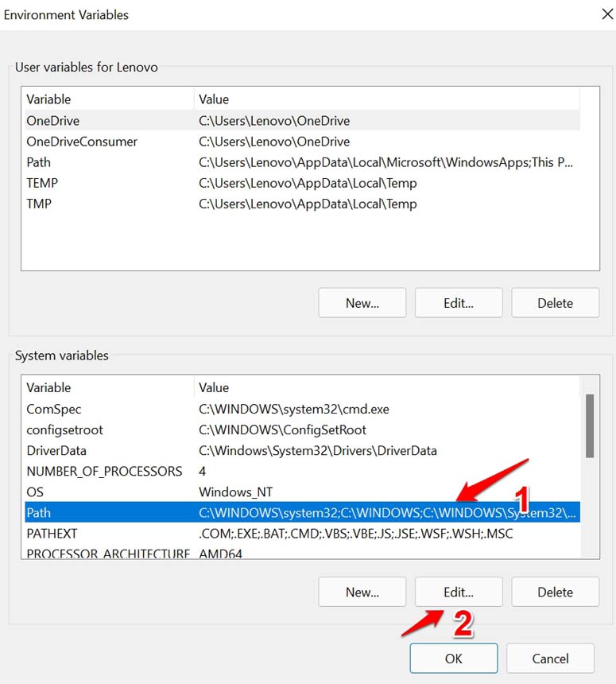Click Edit under user variables
Viewport: 616px width, 684px height.
(x=459, y=303)
